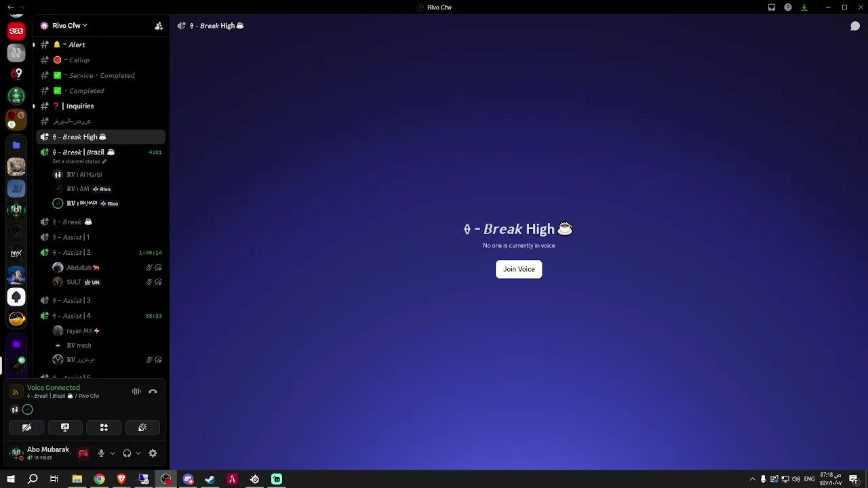Toggle the red crossed-out icon beside Abo Mubarak

coord(83,453)
